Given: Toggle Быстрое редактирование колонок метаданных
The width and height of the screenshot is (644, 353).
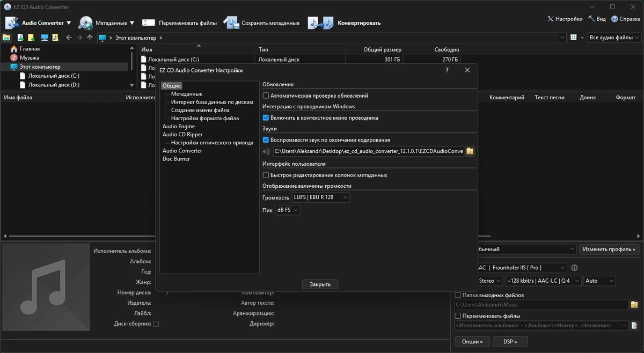Looking at the screenshot, I should click(266, 175).
